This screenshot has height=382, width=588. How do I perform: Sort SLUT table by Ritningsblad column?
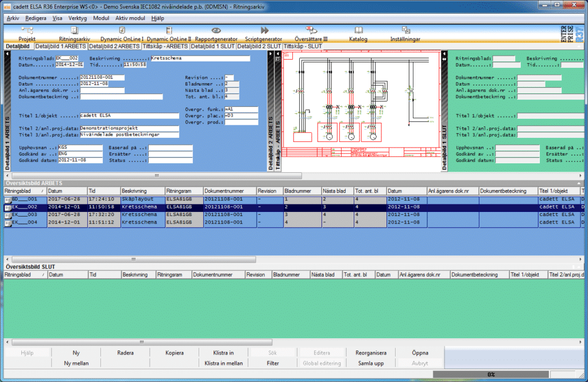tap(25, 275)
